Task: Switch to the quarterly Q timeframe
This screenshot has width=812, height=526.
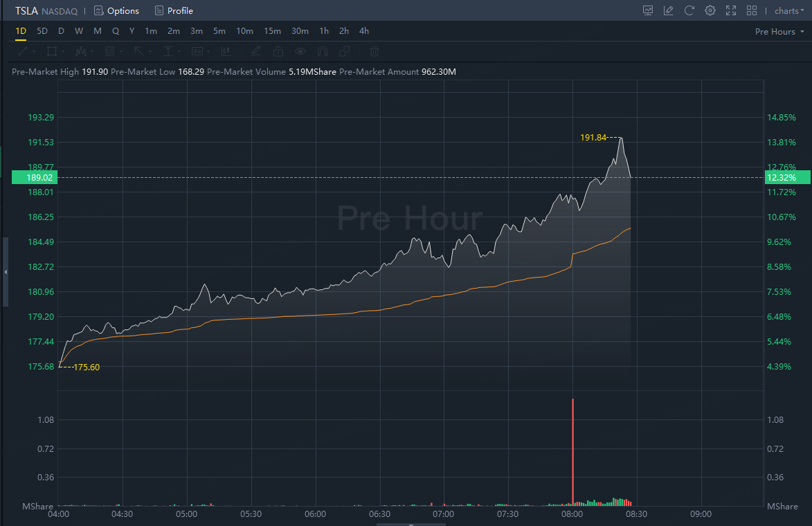Action: point(116,31)
